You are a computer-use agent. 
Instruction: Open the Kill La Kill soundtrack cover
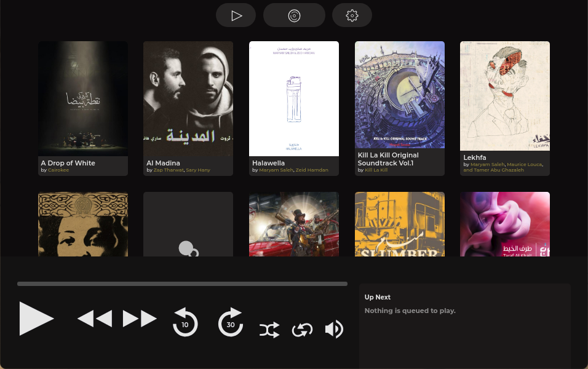(x=400, y=95)
